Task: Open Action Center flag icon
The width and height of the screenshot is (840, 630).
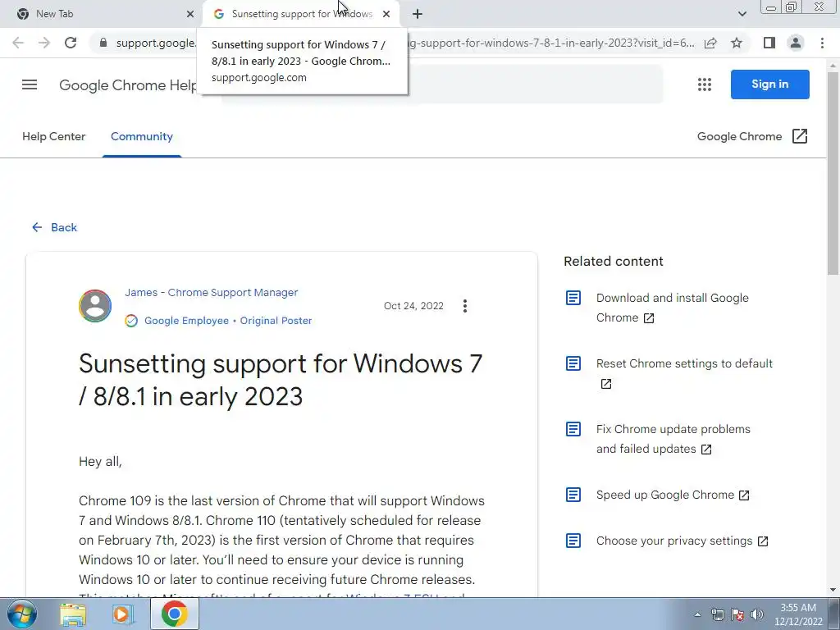Action: (x=737, y=614)
